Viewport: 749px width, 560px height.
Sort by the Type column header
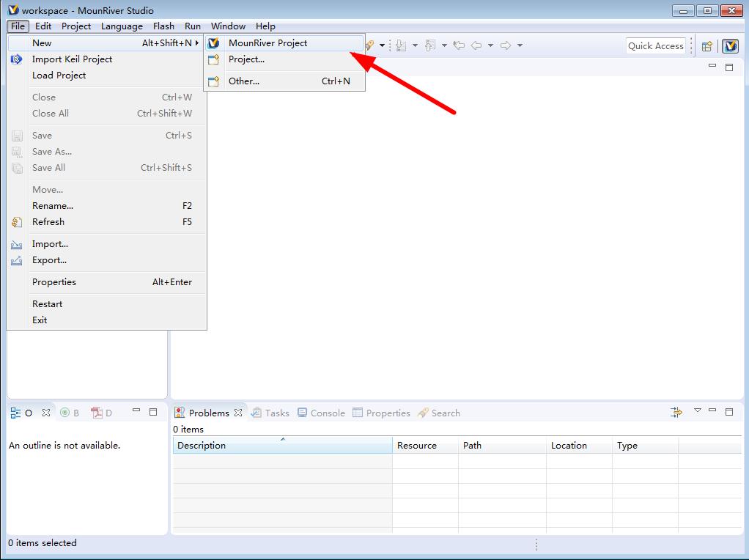click(645, 446)
